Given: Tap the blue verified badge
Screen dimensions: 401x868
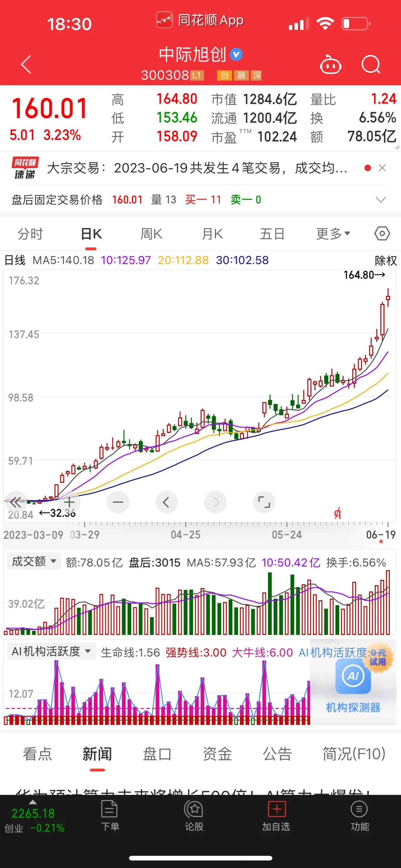Looking at the screenshot, I should (x=236, y=55).
